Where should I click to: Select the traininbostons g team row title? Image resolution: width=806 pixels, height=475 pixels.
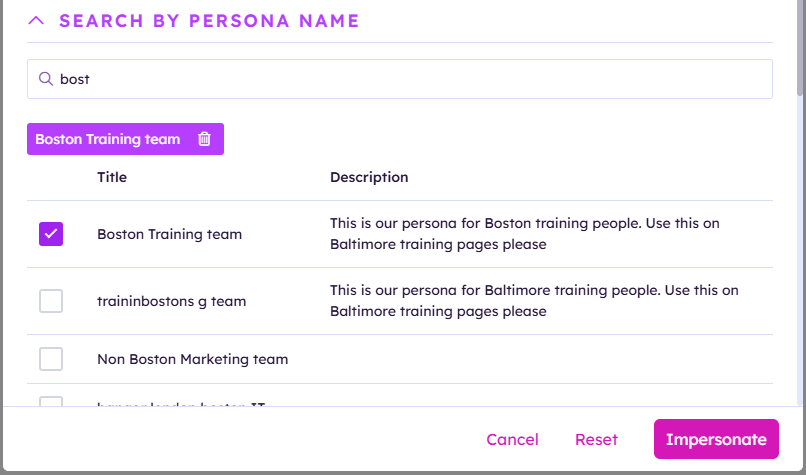click(171, 301)
